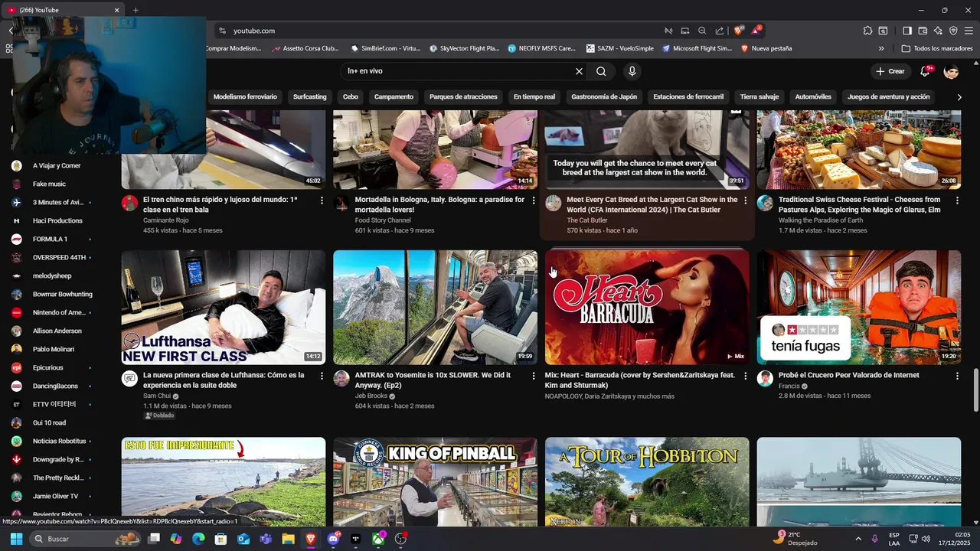Start voice search with microphone icon

[632, 71]
